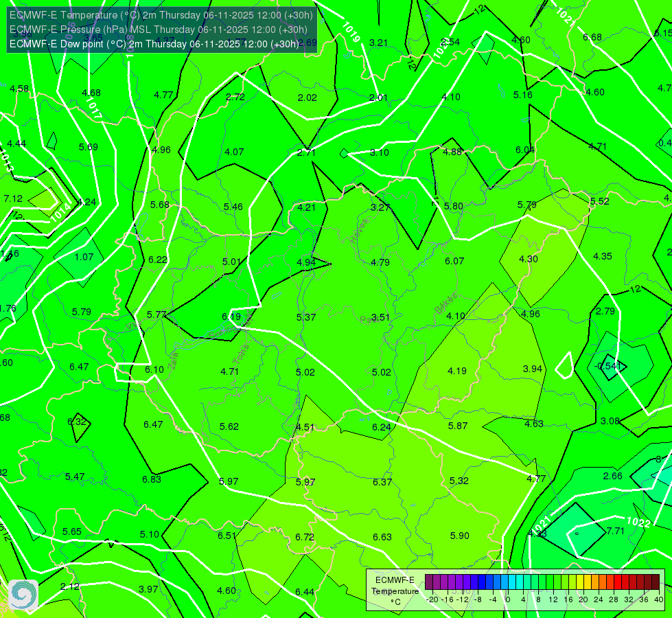Viewport: 672px width, 618px height.
Task: Click the 4.30 value on the map
Action: (x=529, y=259)
